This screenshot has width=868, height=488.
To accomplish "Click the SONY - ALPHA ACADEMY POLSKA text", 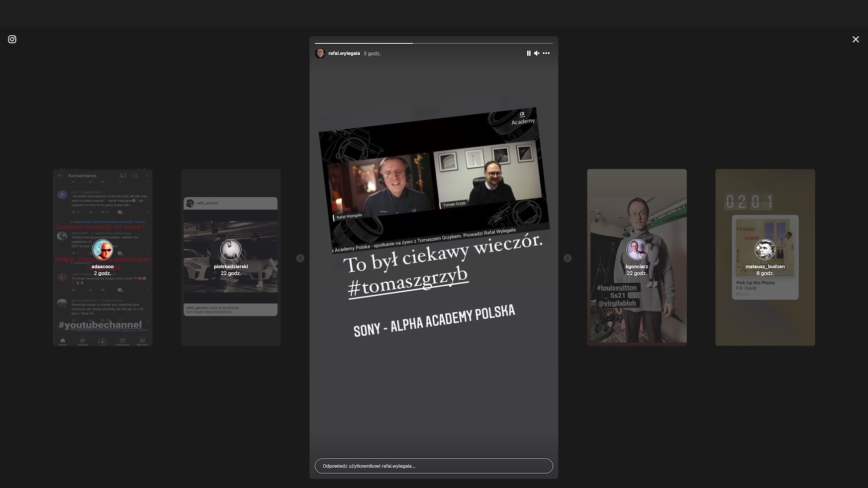I will pos(434,321).
